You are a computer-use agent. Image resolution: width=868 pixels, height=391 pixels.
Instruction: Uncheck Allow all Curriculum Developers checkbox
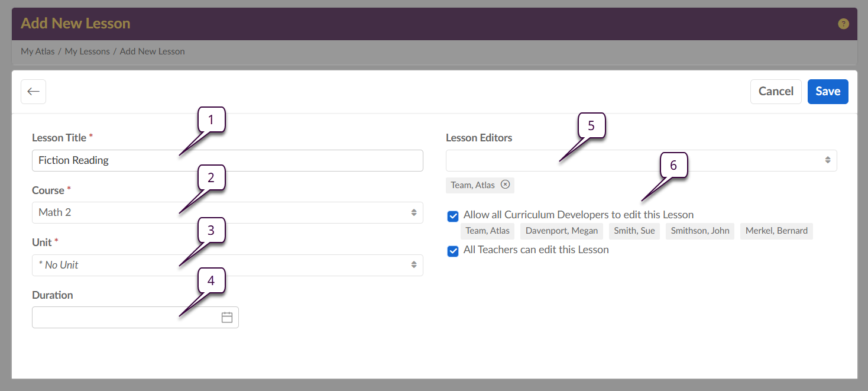pos(453,216)
